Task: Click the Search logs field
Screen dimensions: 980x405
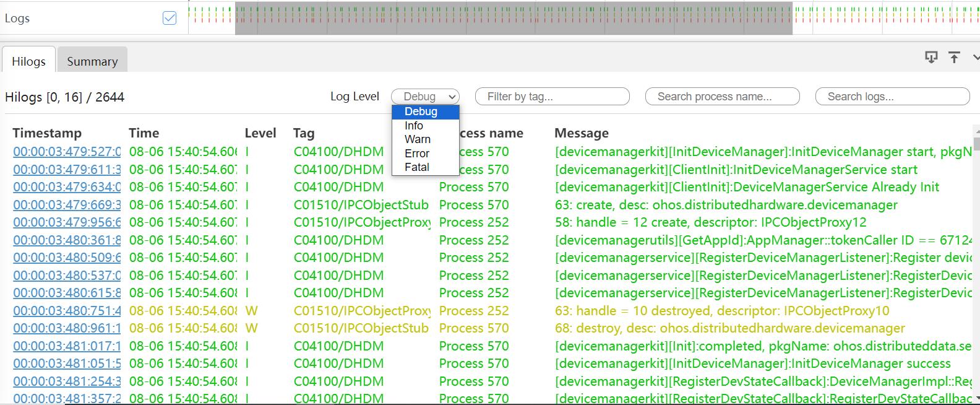Action: tap(893, 97)
